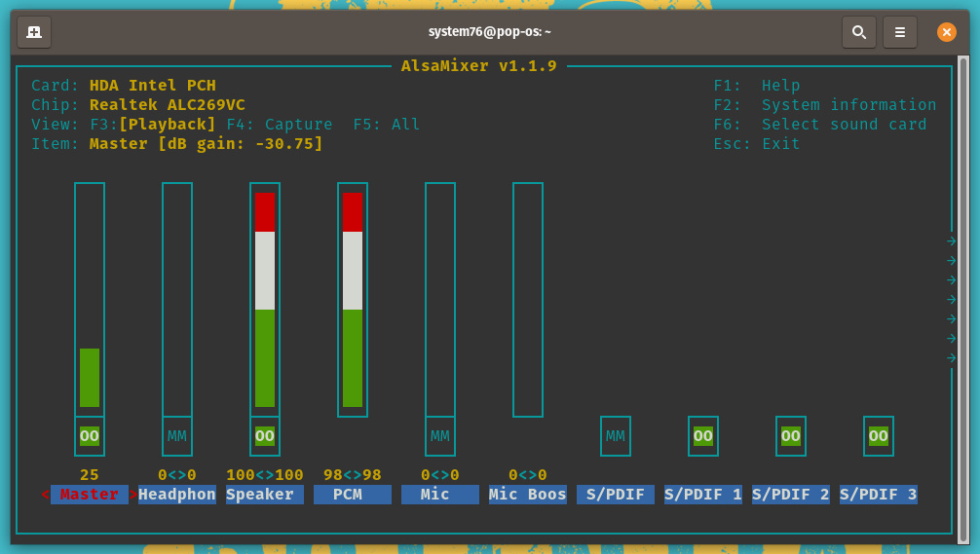Click the F4: Capture view option
This screenshot has height=554, width=980.
point(280,125)
